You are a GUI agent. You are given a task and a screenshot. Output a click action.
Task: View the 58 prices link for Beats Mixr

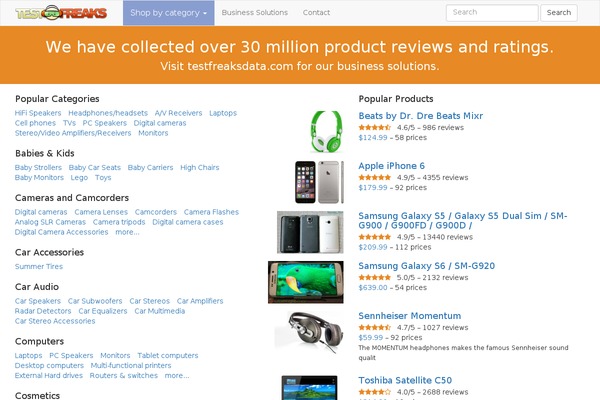tap(412, 137)
